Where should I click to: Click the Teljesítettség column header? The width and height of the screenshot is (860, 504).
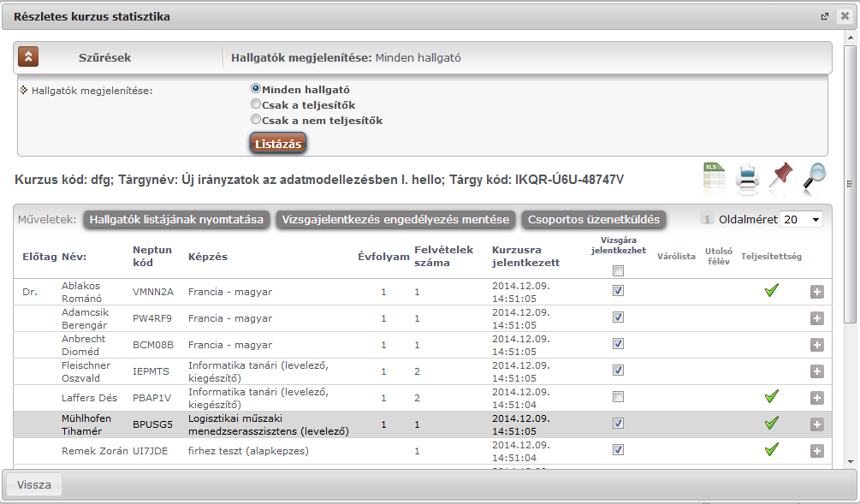[771, 256]
